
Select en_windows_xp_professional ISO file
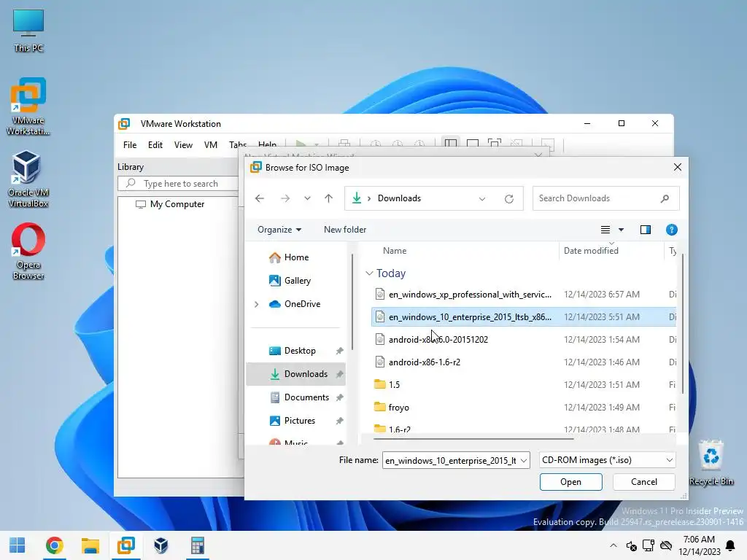[524, 295]
